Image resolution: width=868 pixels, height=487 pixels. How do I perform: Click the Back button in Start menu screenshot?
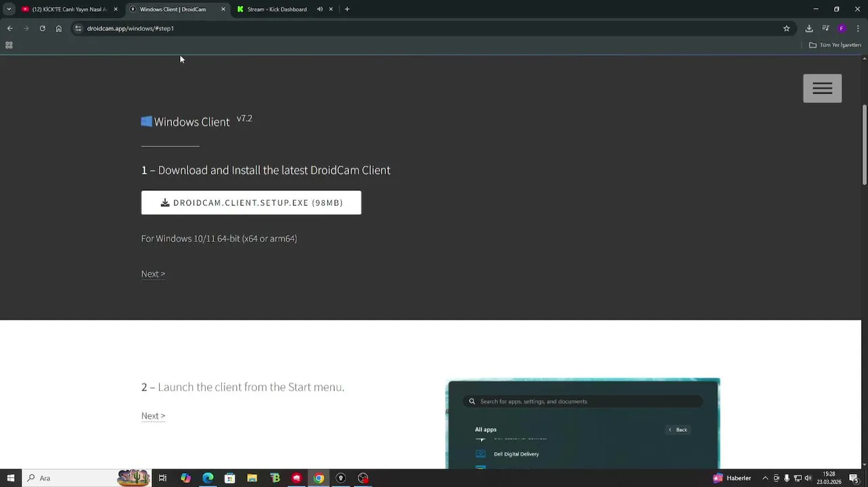(678, 430)
